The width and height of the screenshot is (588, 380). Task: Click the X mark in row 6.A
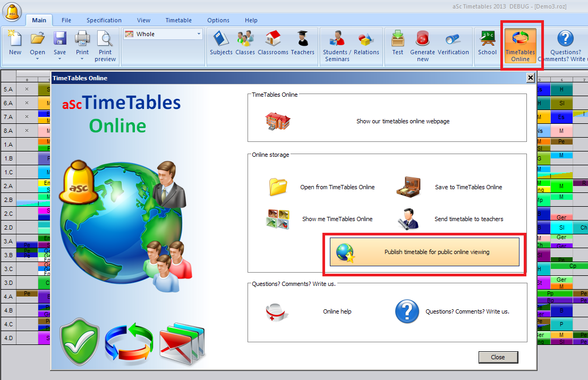coord(27,103)
